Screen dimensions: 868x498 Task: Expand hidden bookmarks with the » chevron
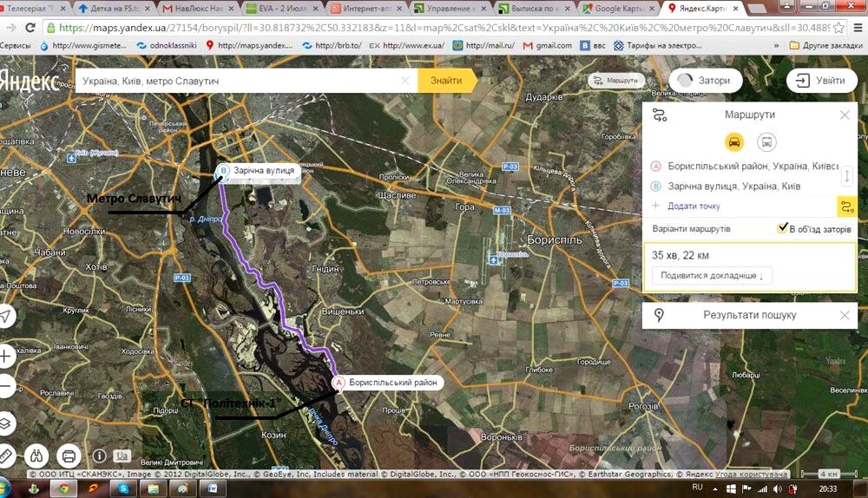point(776,45)
